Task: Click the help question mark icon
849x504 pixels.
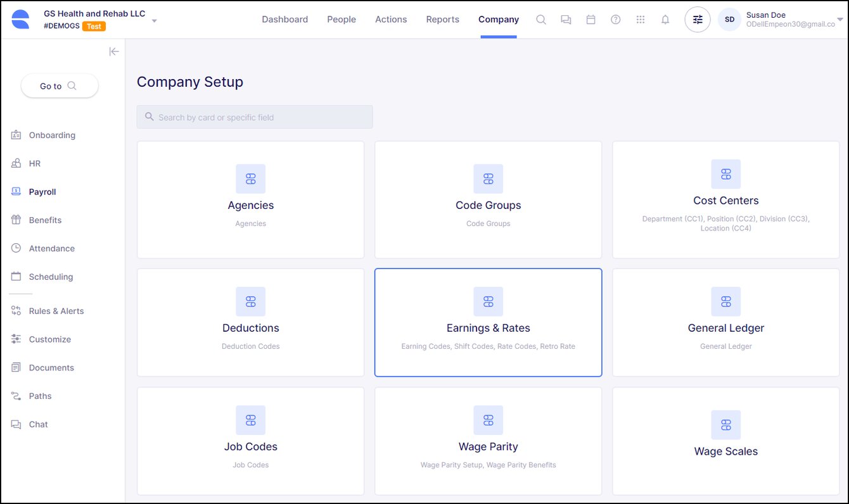Action: point(615,20)
